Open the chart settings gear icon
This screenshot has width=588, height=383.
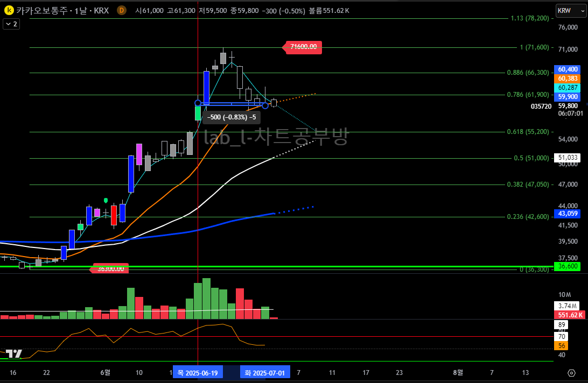[x=571, y=373]
